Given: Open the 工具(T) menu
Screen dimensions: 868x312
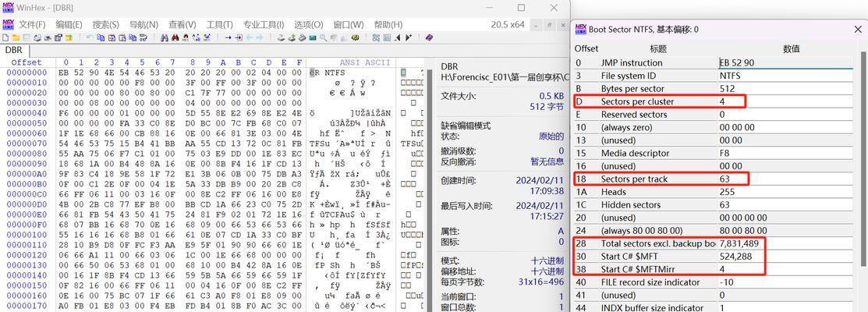Looking at the screenshot, I should [x=219, y=24].
